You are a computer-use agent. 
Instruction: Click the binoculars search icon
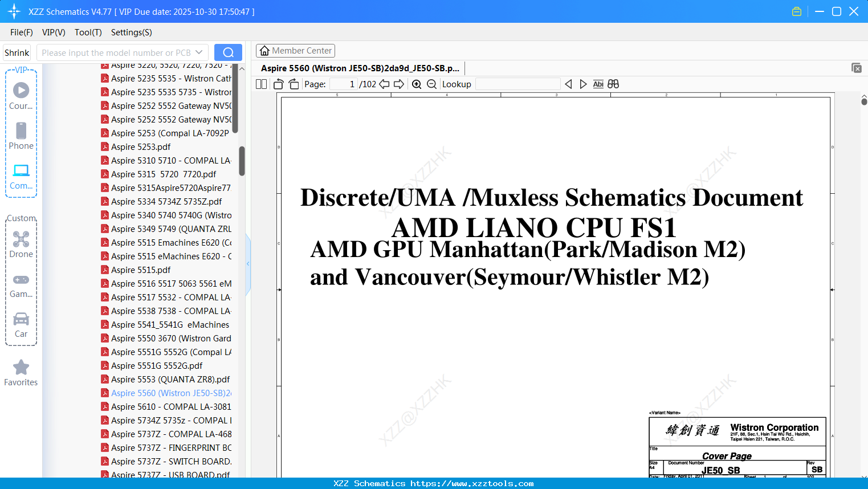click(x=613, y=84)
